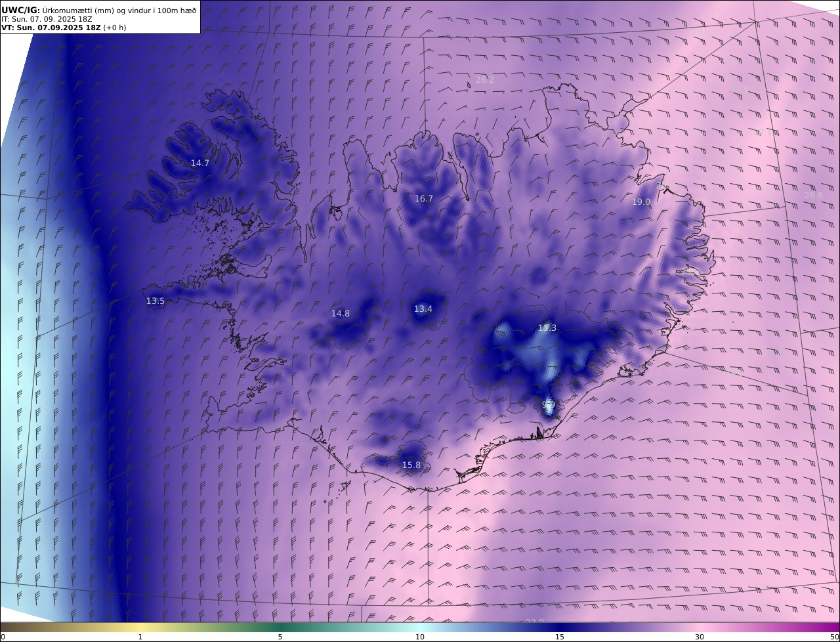840x642 pixels.
Task: Click the 30 tick label on the color scale
Action: tap(700, 637)
